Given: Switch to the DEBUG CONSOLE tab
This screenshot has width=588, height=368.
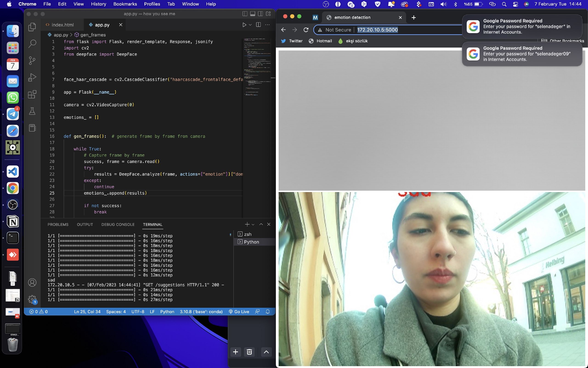Looking at the screenshot, I should 118,224.
